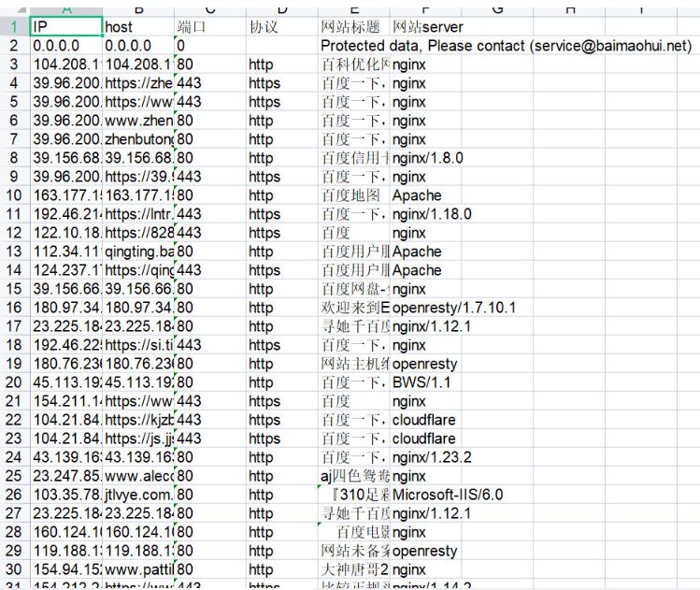Select IP cell "124.237.1"
The image size is (700, 590).
(66, 270)
